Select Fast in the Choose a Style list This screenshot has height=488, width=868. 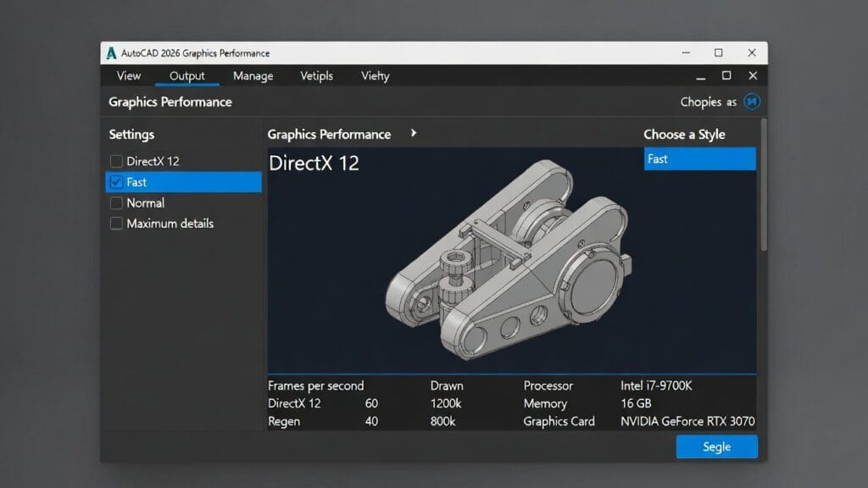(x=700, y=158)
